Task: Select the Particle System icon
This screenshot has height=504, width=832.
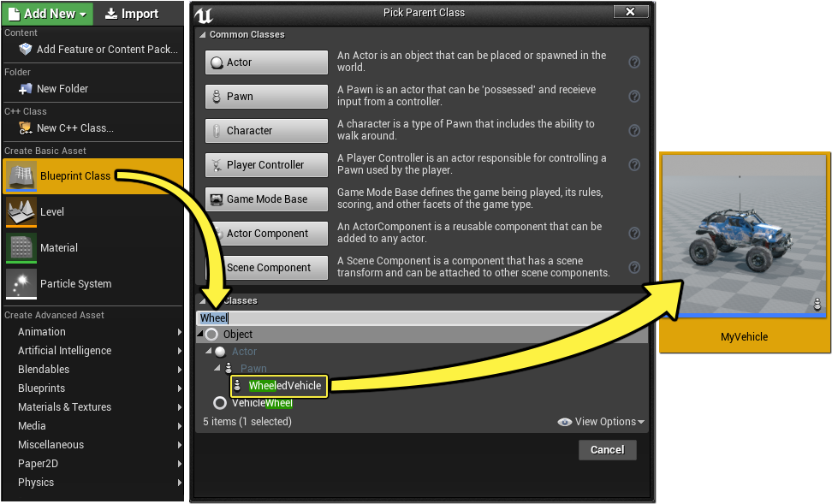Action: pos(21,284)
